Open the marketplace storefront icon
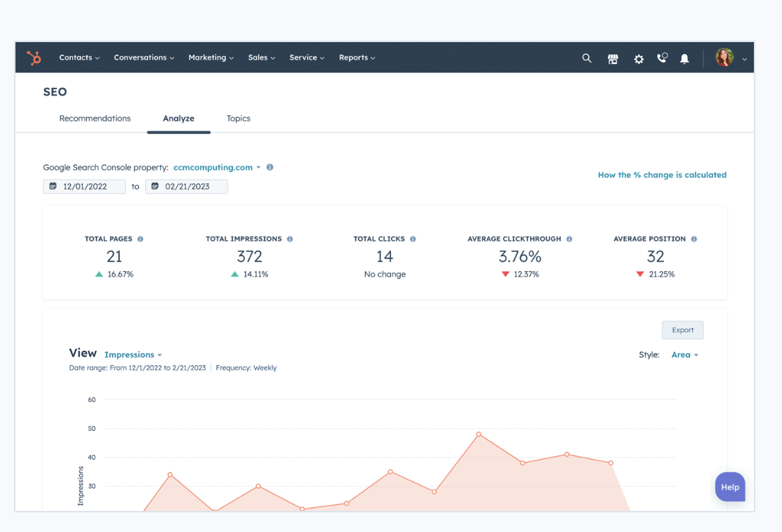Image resolution: width=782 pixels, height=532 pixels. pyautogui.click(x=613, y=59)
